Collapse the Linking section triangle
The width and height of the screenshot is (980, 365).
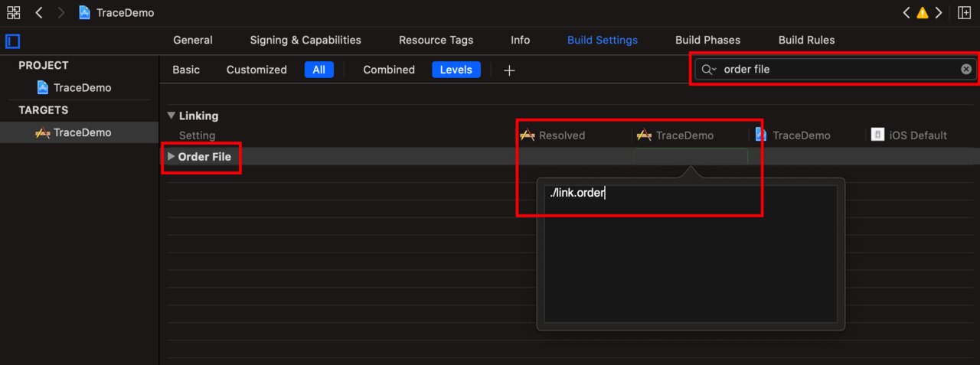[x=171, y=116]
